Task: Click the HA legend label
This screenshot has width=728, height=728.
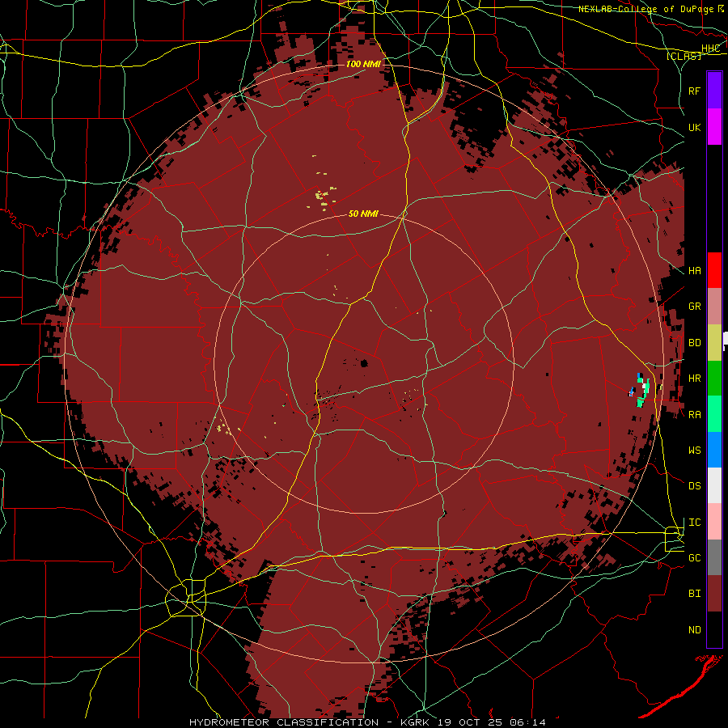Action: tap(694, 270)
